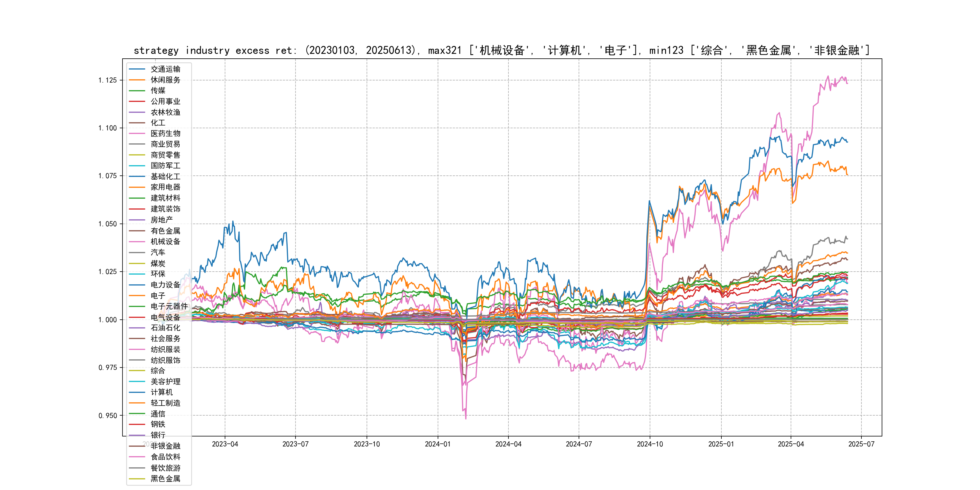Click the chart title text
This screenshot has width=980, height=490.
click(501, 50)
